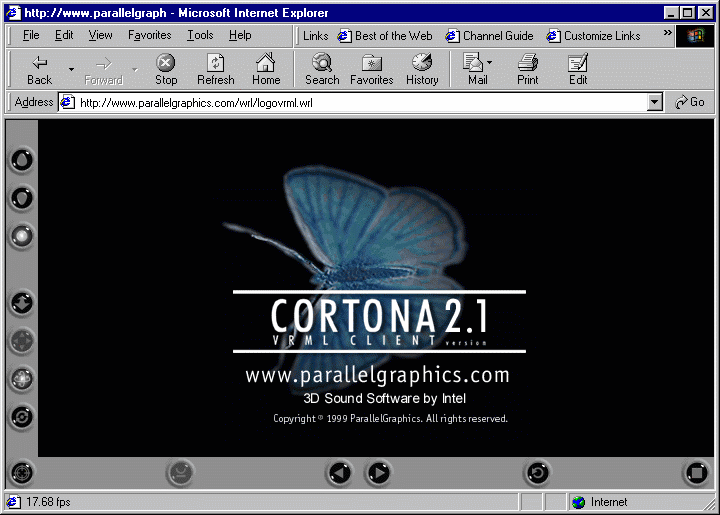Image resolution: width=720 pixels, height=515 pixels.
Task: Click the 17.68 fps status text
Action: pos(48,502)
